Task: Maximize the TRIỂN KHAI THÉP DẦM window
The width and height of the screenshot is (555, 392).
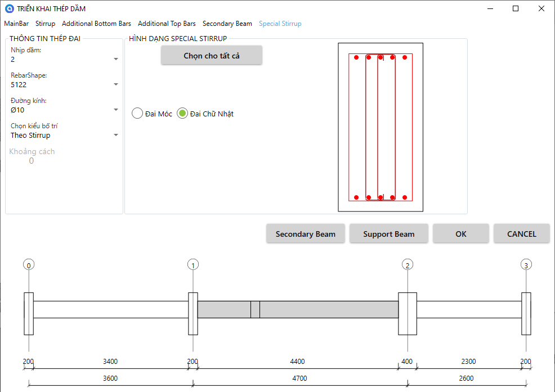Action: 516,8
